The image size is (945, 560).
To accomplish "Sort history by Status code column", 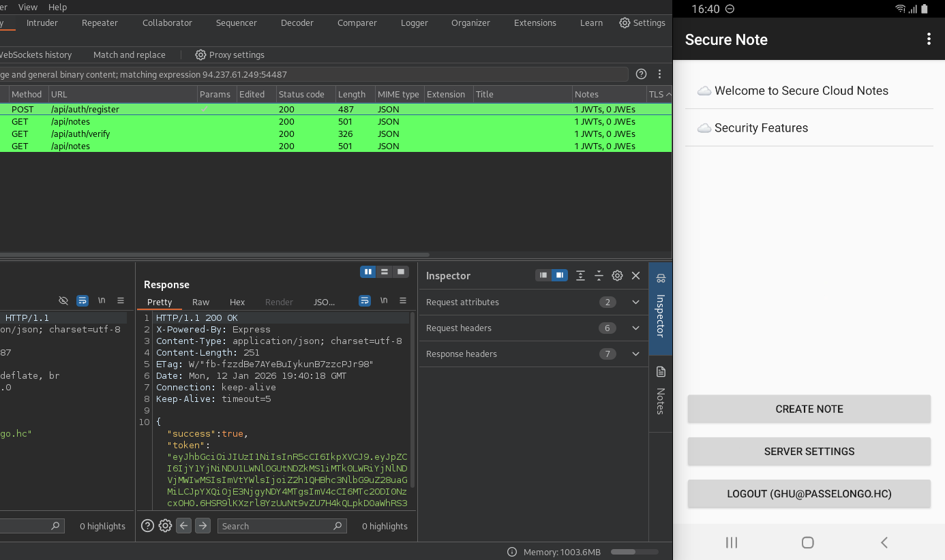I will (305, 94).
